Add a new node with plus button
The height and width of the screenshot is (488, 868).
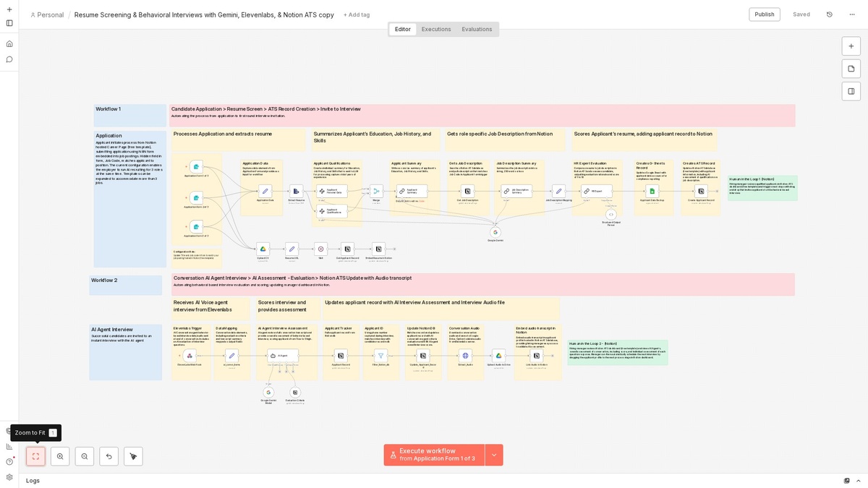click(851, 46)
